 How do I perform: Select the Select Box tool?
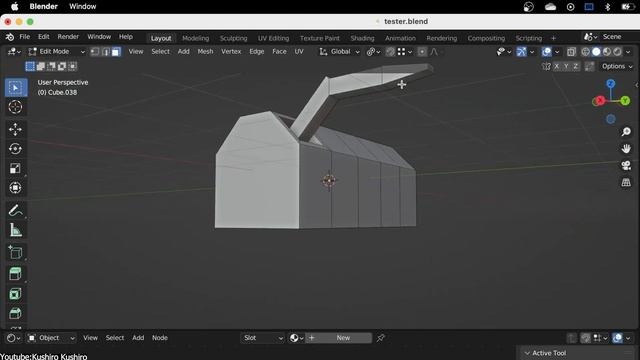point(16,88)
